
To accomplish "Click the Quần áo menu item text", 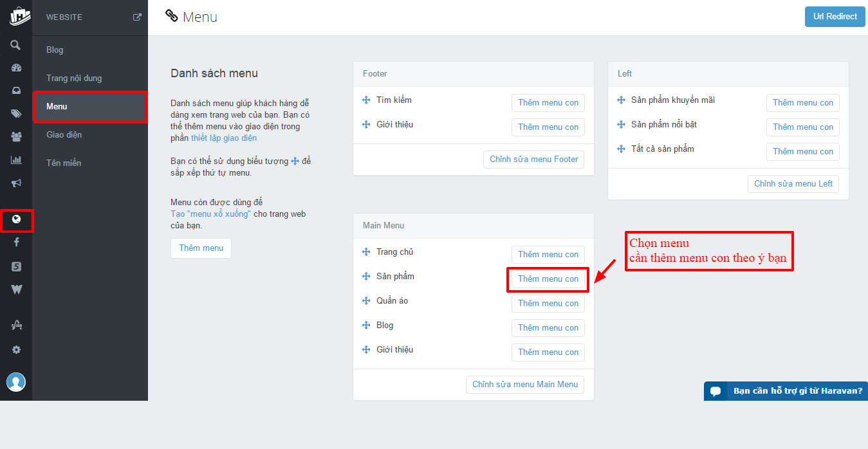I will click(392, 301).
